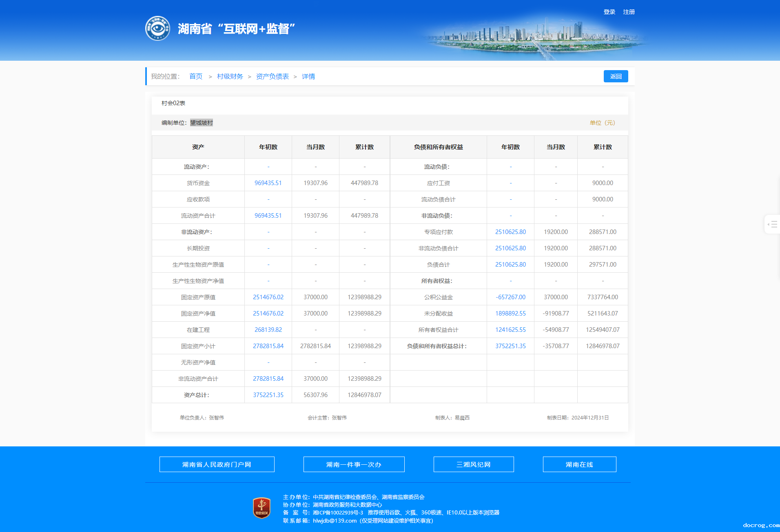Image resolution: width=780 pixels, height=532 pixels.
Task: Click 公积公益金 opening value -657267.00
Action: [x=510, y=297]
